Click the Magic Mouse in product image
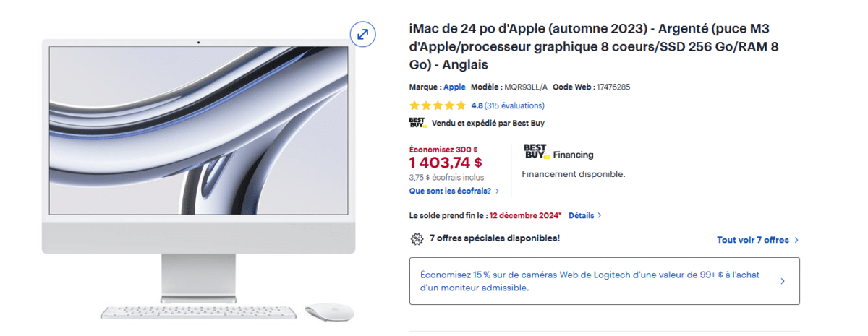The image size is (868, 336). tap(329, 312)
